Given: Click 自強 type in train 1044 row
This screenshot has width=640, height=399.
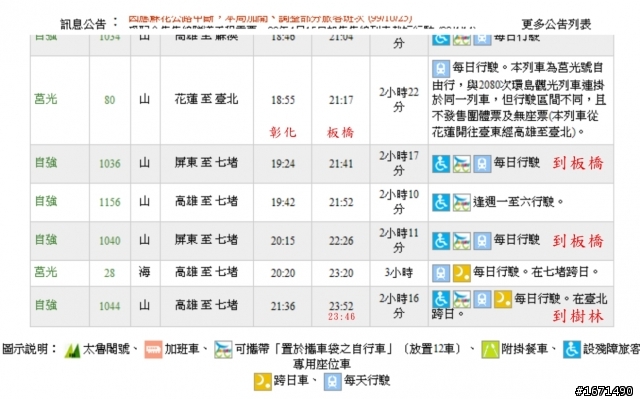Looking at the screenshot, I should 46,305.
